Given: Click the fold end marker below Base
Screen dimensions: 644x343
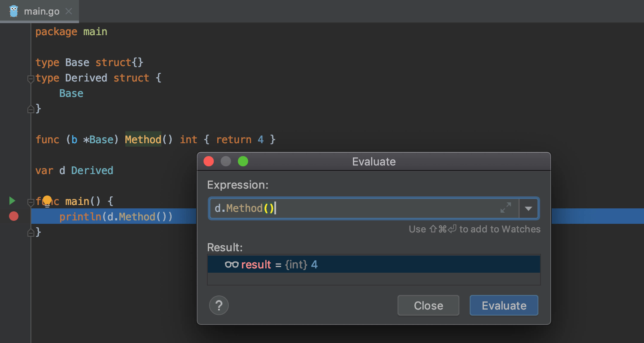Looking at the screenshot, I should tap(30, 109).
